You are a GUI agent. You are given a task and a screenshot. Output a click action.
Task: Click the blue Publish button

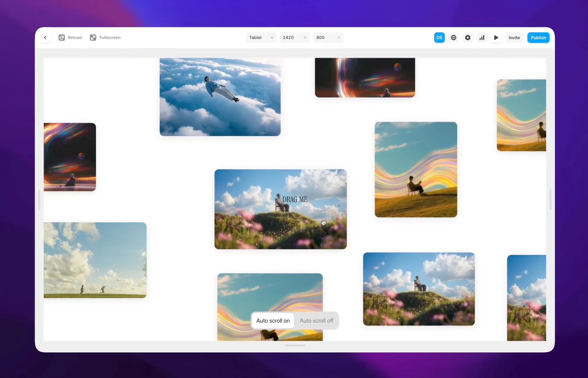538,37
